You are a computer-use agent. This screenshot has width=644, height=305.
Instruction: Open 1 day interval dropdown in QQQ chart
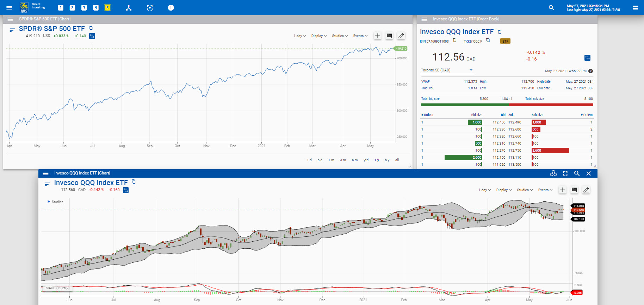[484, 190]
